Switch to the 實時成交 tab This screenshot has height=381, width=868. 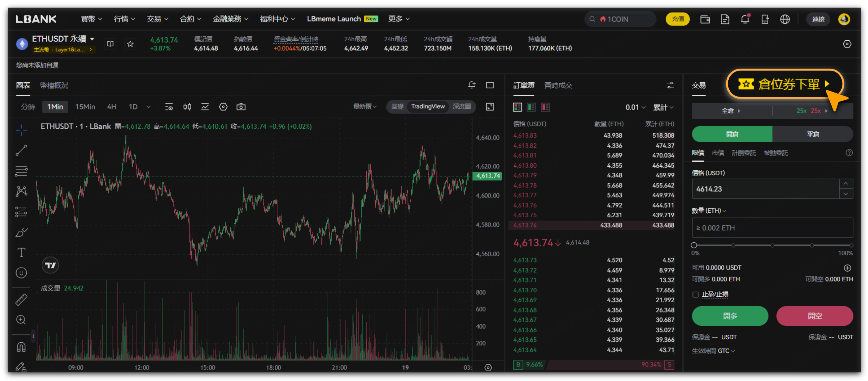click(x=558, y=85)
